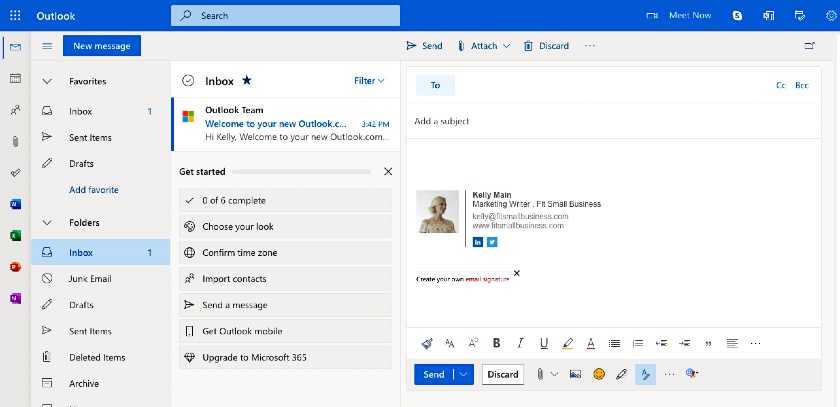The image size is (840, 407).
Task: Insert pictures inline icon
Action: tap(575, 374)
